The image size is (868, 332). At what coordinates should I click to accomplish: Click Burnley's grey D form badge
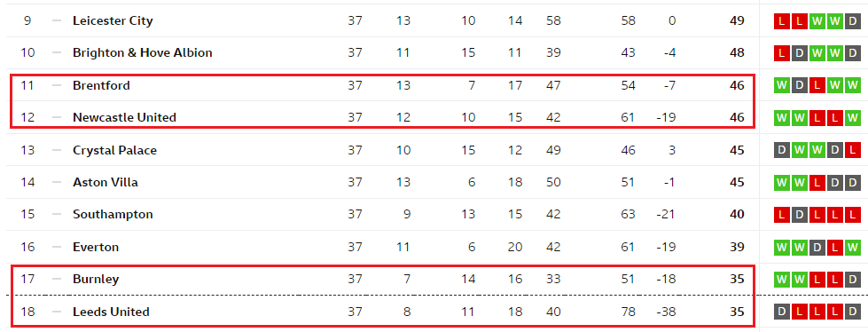(853, 280)
